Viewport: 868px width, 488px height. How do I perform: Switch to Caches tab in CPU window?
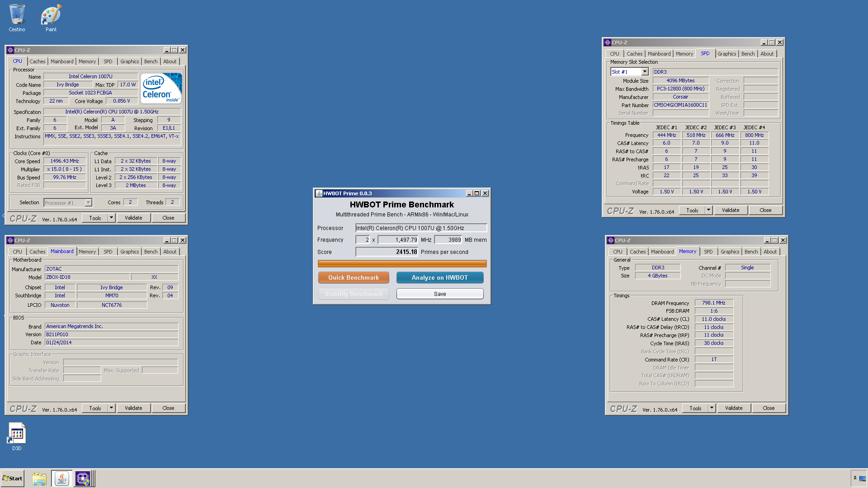click(37, 61)
